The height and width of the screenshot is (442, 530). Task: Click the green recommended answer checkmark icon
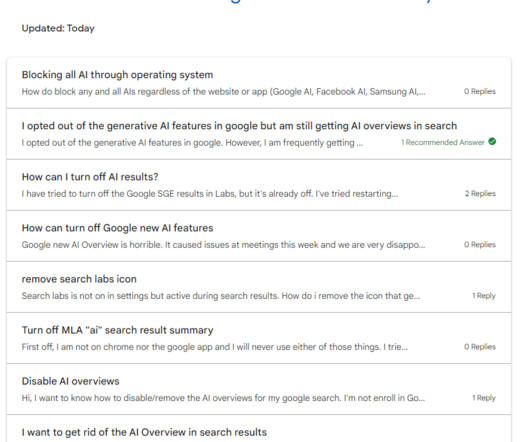492,142
